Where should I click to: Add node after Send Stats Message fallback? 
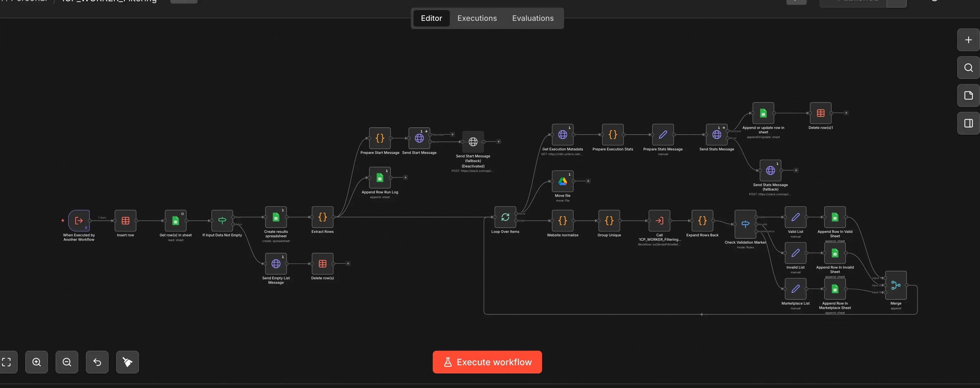tap(796, 170)
